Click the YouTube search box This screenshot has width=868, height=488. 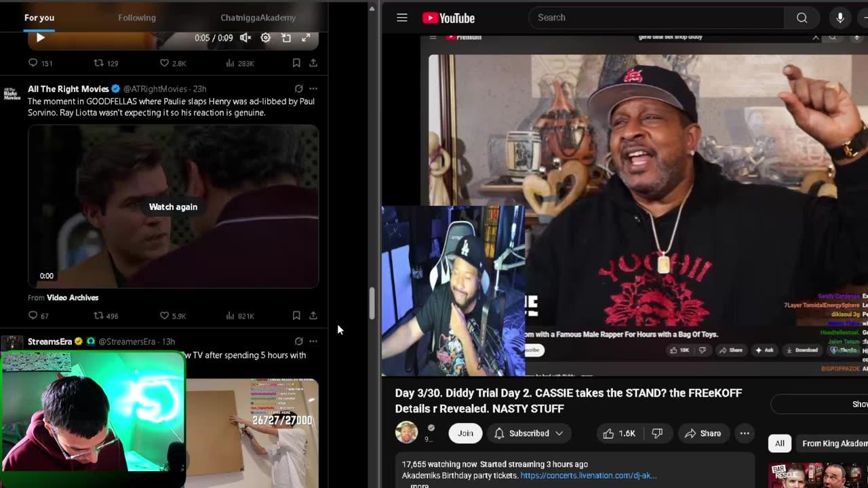tap(656, 18)
